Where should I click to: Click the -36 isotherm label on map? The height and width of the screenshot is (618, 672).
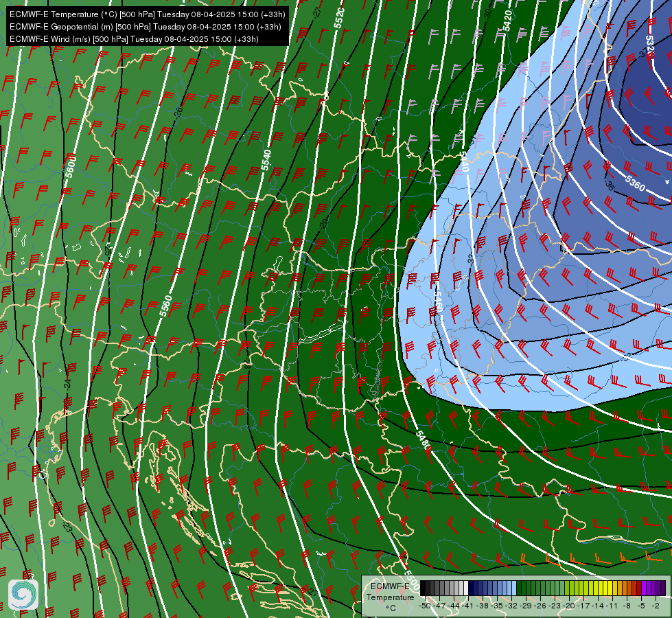click(610, 185)
